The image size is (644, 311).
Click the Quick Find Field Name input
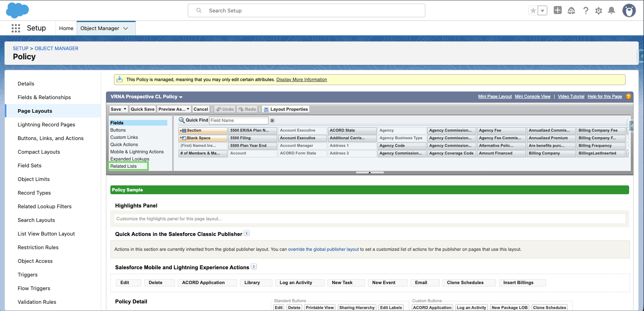pyautogui.click(x=239, y=120)
